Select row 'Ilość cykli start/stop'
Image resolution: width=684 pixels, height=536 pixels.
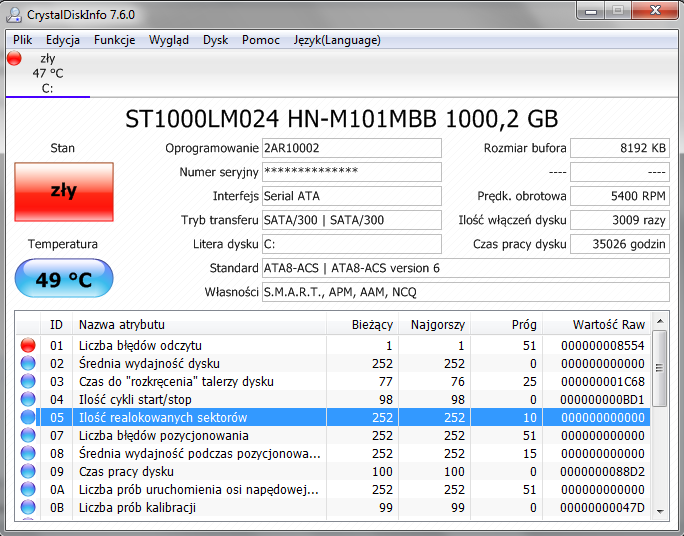(x=333, y=399)
